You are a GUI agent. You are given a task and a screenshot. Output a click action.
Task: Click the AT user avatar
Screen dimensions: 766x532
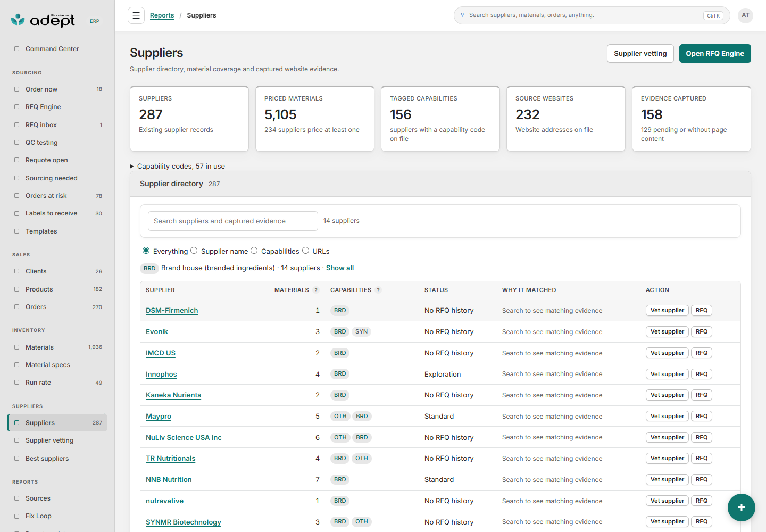pyautogui.click(x=746, y=15)
